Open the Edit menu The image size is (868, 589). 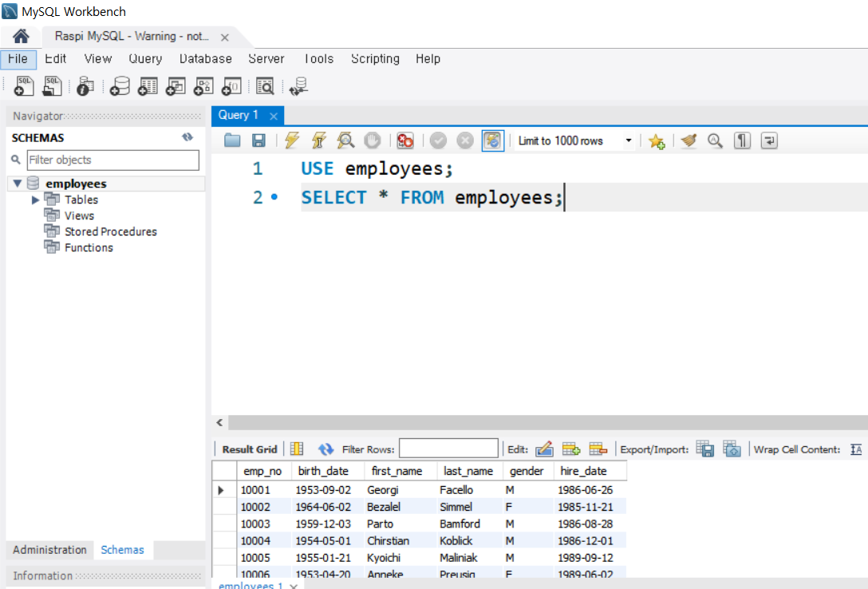(x=55, y=59)
